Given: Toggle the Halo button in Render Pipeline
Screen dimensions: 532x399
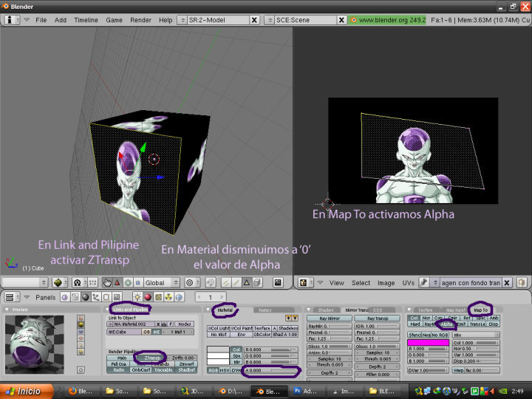Looking at the screenshot, I should pos(122,358).
